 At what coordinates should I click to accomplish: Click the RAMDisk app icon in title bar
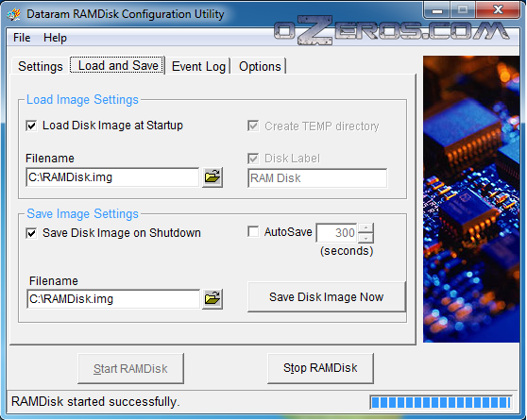coord(14,14)
